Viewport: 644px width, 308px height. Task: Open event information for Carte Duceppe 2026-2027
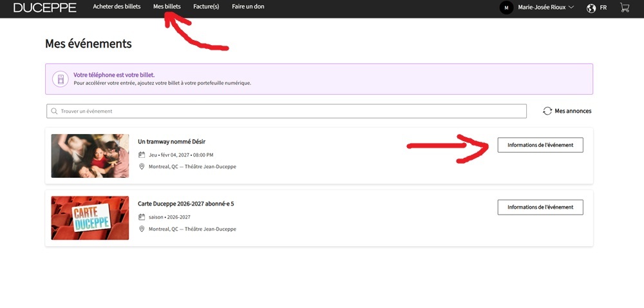(540, 207)
